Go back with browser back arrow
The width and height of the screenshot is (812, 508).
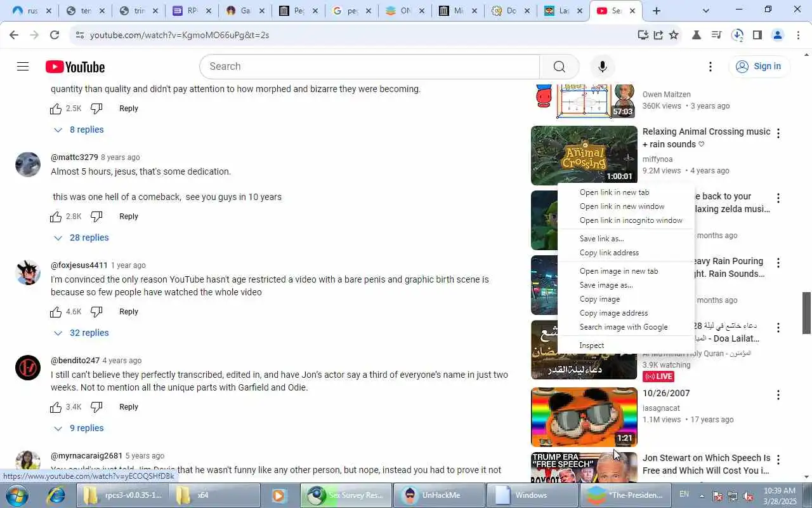pos(14,35)
